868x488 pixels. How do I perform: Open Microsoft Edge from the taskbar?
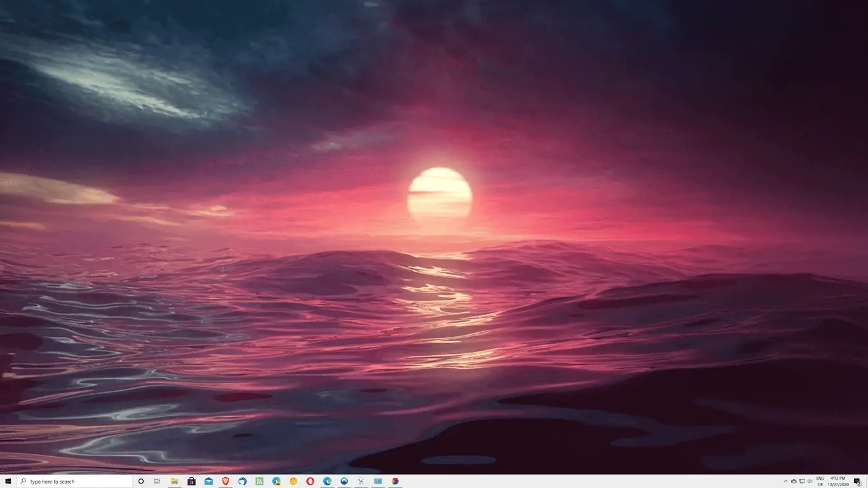pos(327,482)
